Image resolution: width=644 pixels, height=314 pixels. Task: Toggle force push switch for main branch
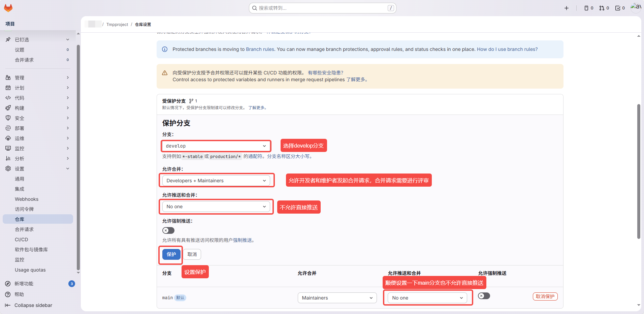pos(484,296)
